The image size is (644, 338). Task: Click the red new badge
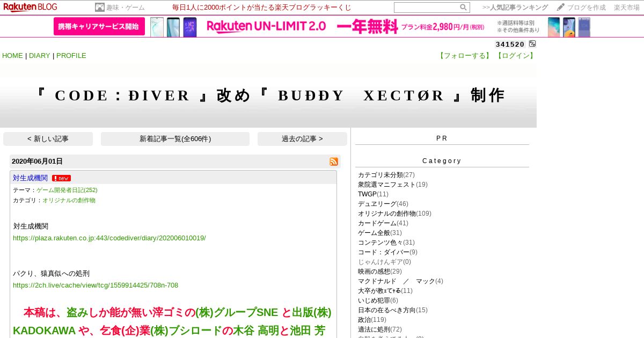(62, 178)
